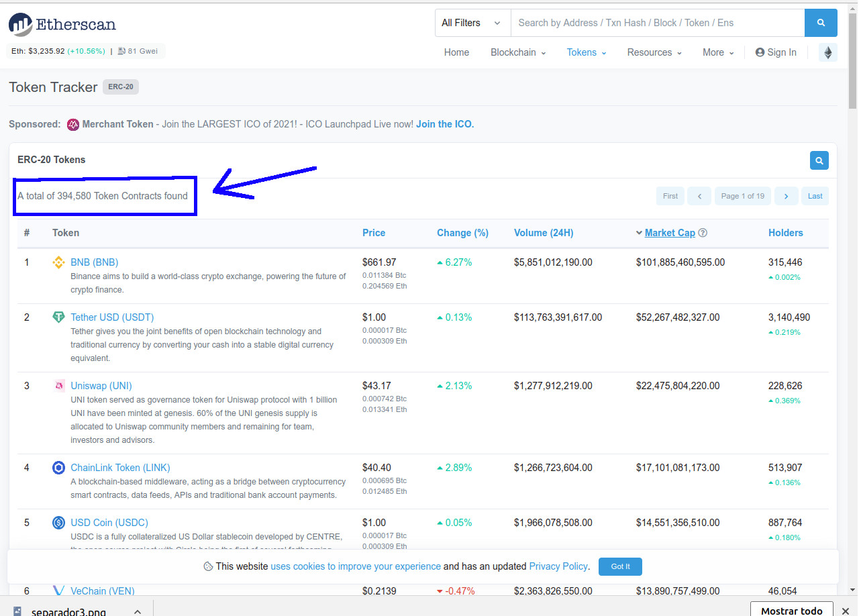Sort by Price column header
This screenshot has width=859, height=616.
[374, 233]
